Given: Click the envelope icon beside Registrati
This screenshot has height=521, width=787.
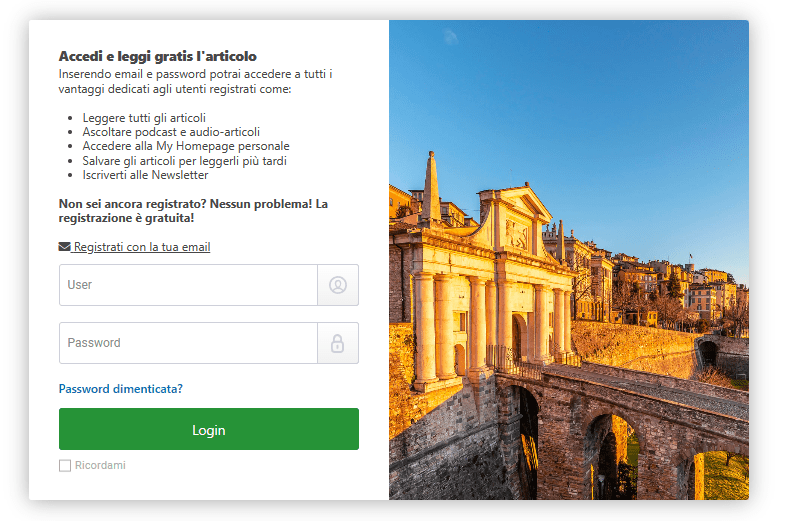Looking at the screenshot, I should pyautogui.click(x=65, y=247).
